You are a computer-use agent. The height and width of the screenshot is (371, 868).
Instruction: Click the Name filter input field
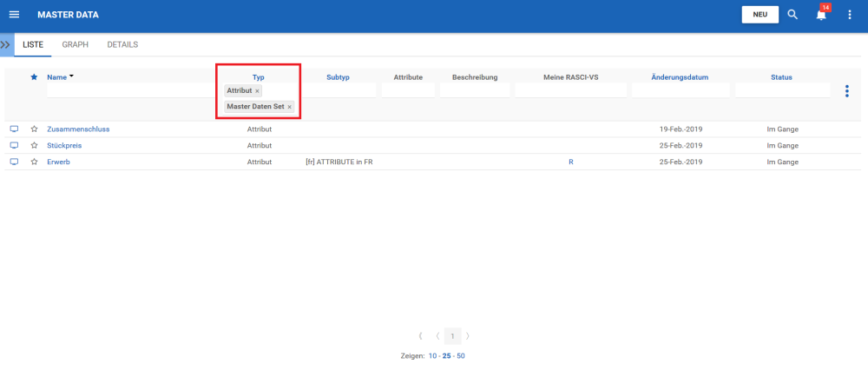(129, 90)
